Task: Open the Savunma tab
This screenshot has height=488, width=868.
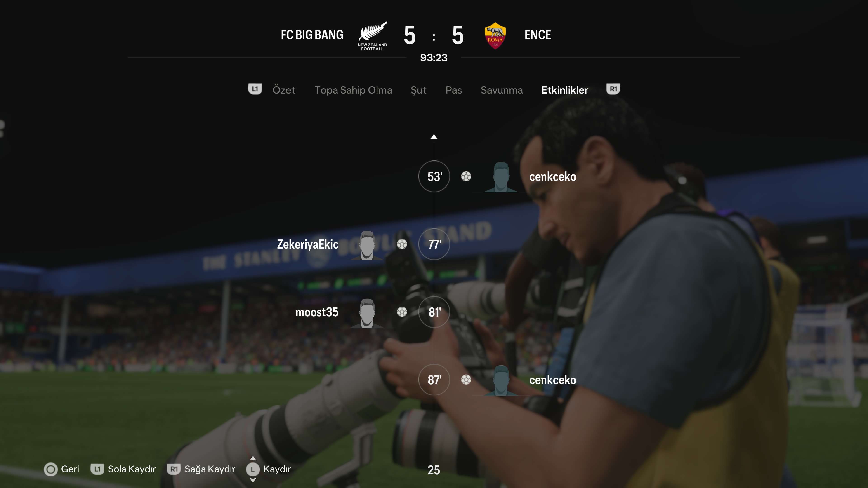Action: pos(502,90)
